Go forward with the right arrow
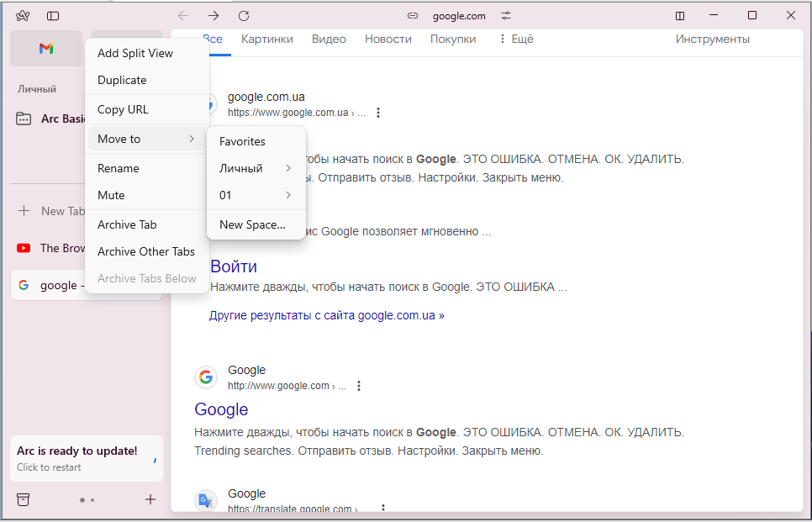 214,16
